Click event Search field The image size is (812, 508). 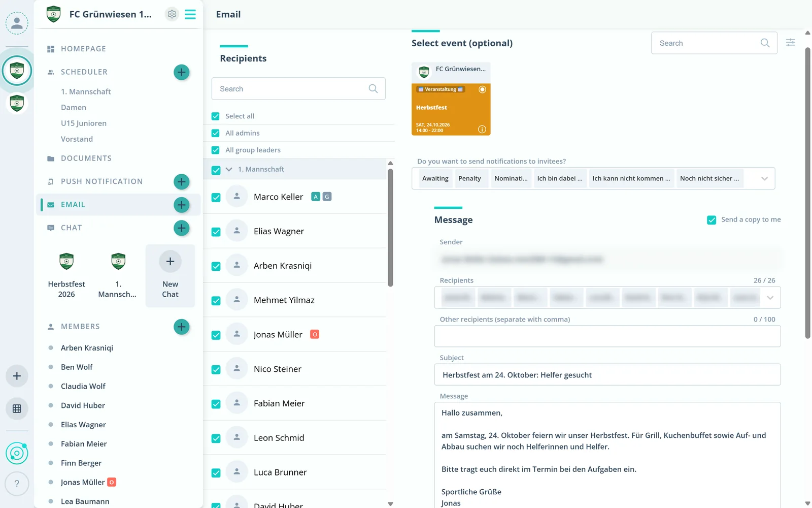click(x=714, y=43)
